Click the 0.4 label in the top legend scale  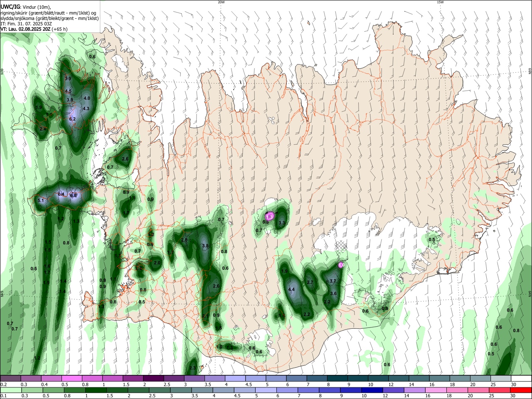pyautogui.click(x=44, y=384)
